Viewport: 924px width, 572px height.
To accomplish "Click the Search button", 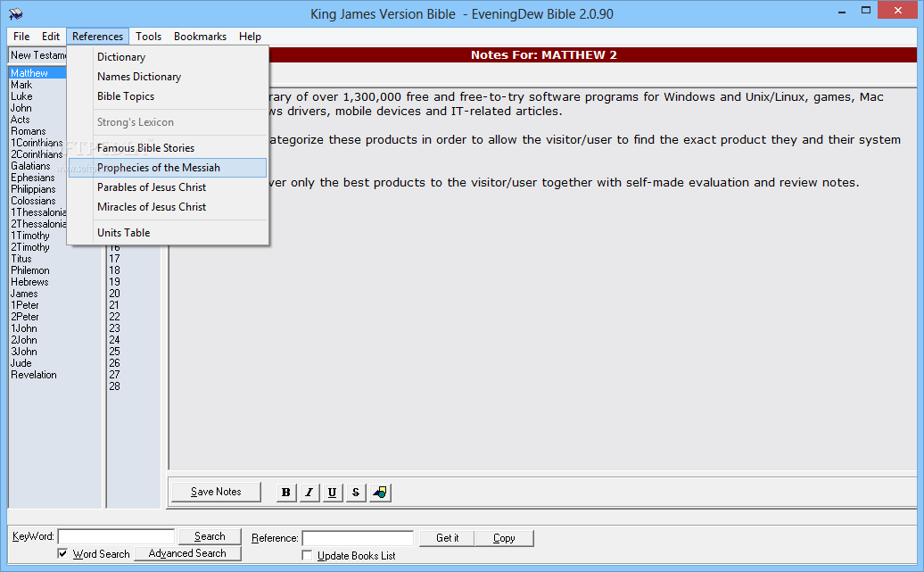I will tap(210, 536).
